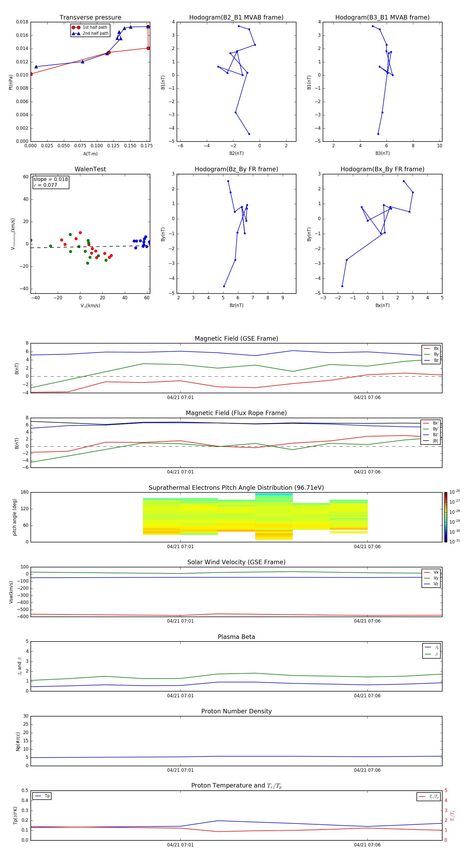This screenshot has height=868, width=473.
Task: Click the 'Hodogram(B3_B1 MVAB frame)' title
Action: point(382,18)
